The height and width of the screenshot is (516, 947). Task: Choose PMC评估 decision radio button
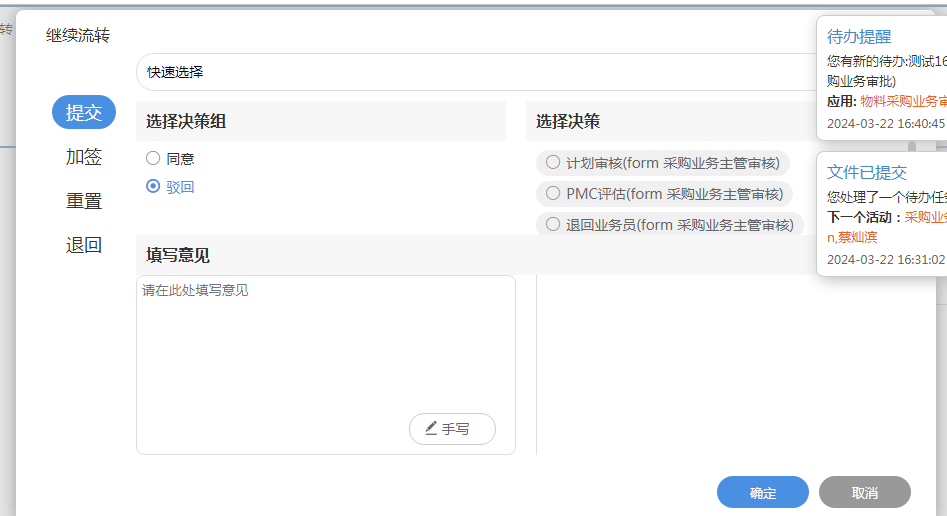(x=553, y=193)
